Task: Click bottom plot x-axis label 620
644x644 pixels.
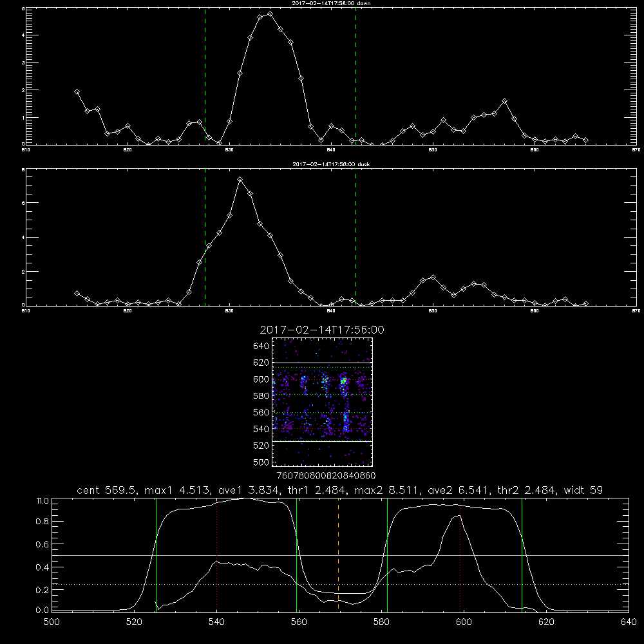Action: [546, 622]
